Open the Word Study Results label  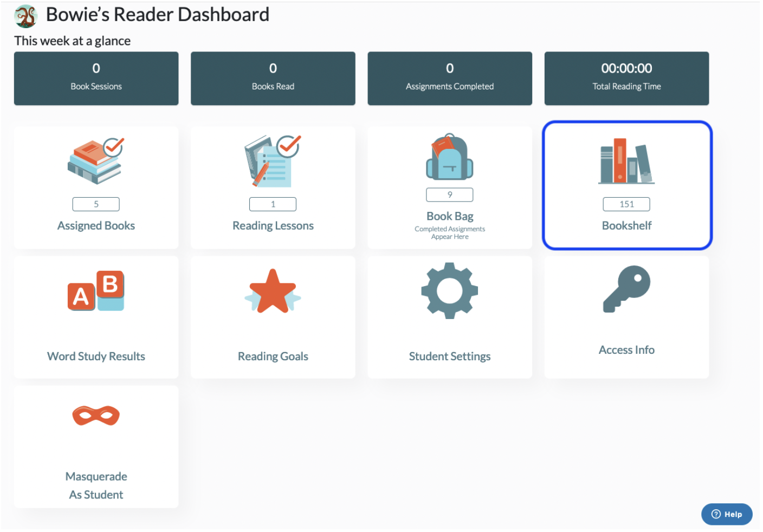pos(96,356)
